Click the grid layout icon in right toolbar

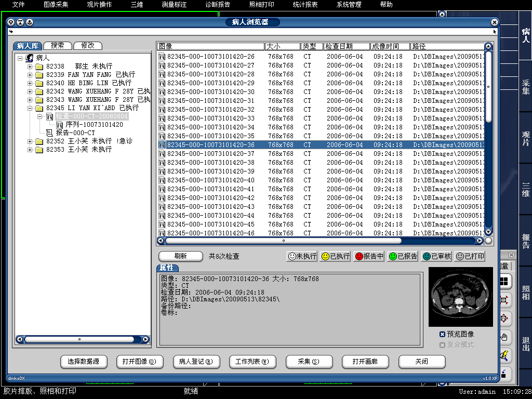click(x=504, y=281)
